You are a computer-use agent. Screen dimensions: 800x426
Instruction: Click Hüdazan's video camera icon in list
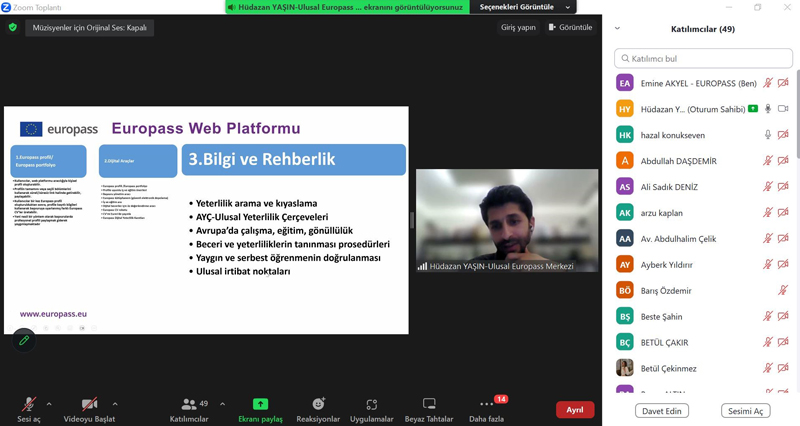point(783,109)
